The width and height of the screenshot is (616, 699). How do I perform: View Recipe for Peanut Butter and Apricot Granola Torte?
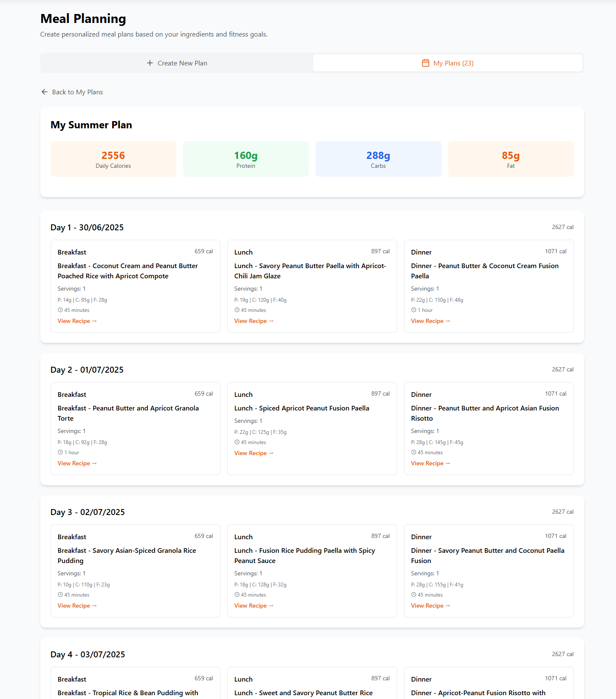tap(77, 464)
